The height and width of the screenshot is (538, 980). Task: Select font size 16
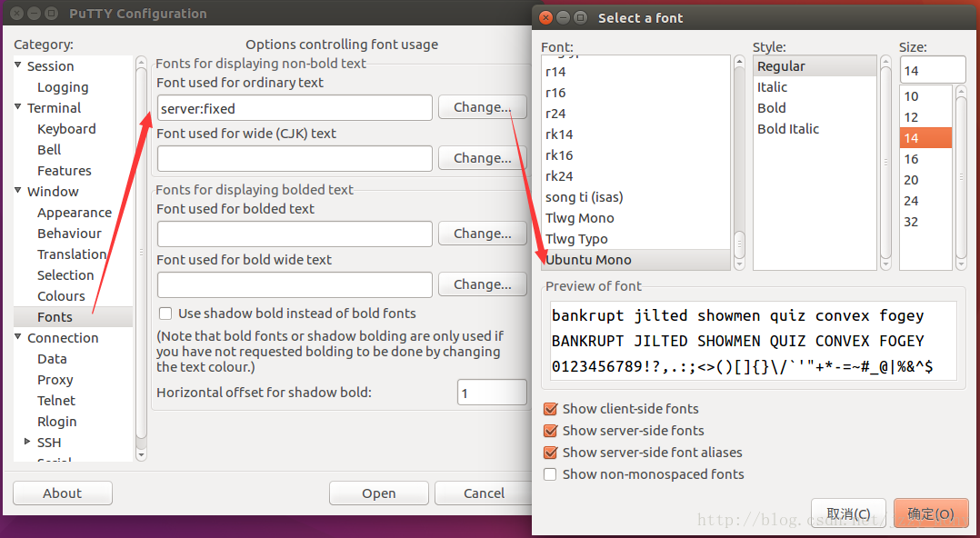click(x=925, y=159)
